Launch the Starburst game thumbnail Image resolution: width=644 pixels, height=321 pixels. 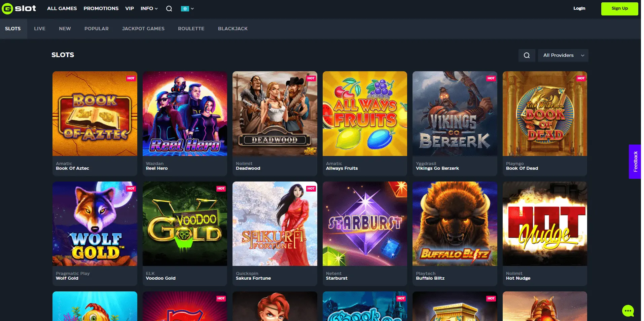coord(365,224)
